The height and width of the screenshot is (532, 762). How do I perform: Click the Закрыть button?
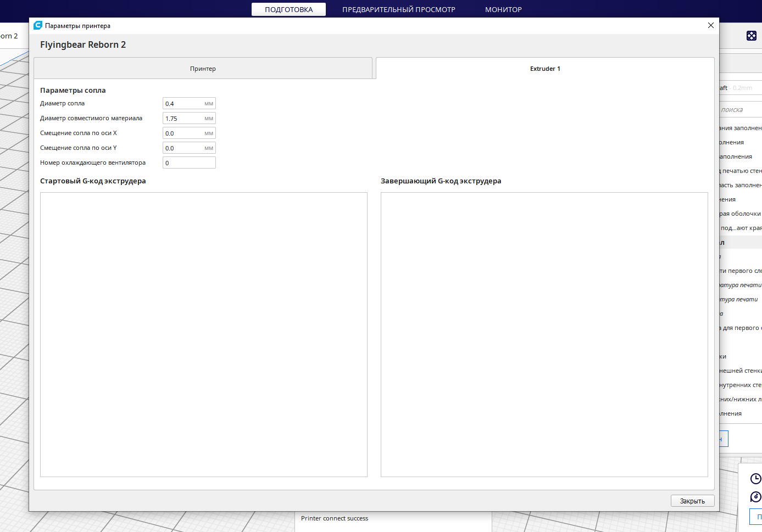click(x=692, y=501)
